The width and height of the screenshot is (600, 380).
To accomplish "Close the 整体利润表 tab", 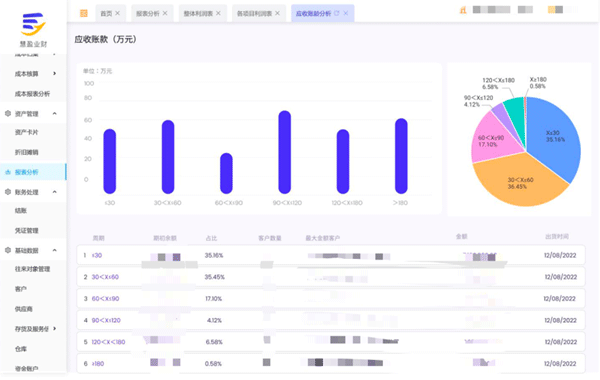I will (x=218, y=13).
